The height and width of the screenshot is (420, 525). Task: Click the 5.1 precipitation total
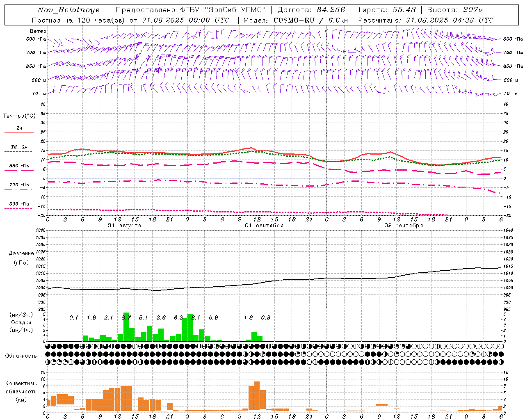(143, 318)
